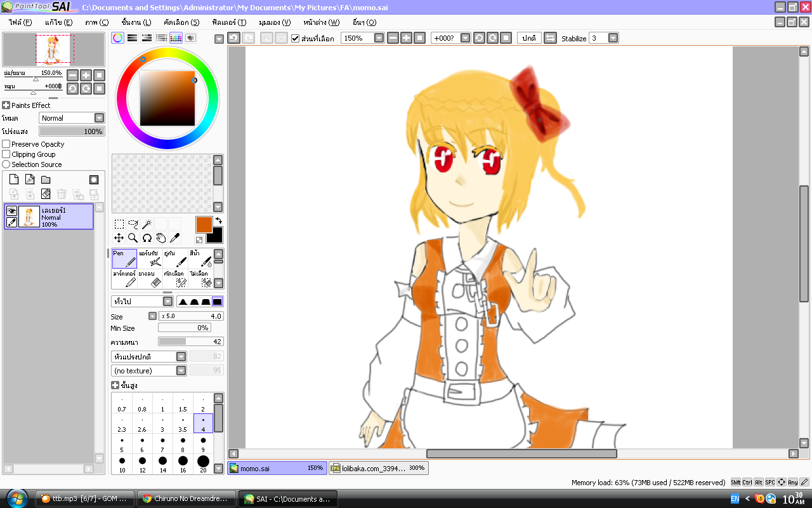Click the horizontal canvas scrollbar thumb

click(521, 453)
